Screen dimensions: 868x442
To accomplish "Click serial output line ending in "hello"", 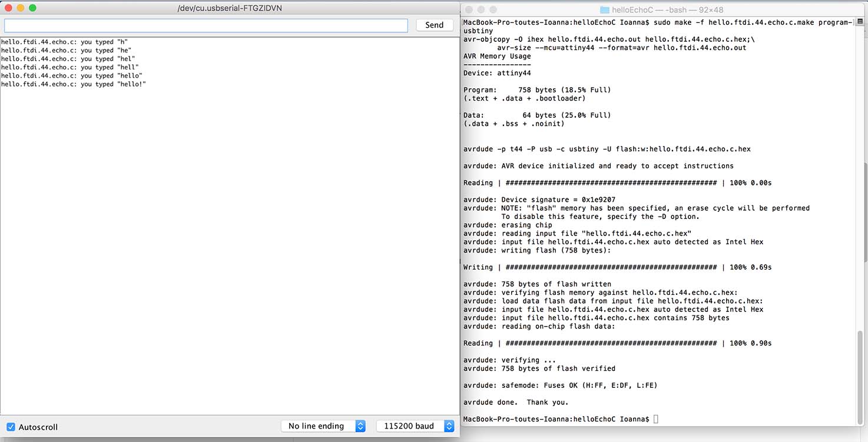I will pyautogui.click(x=72, y=76).
